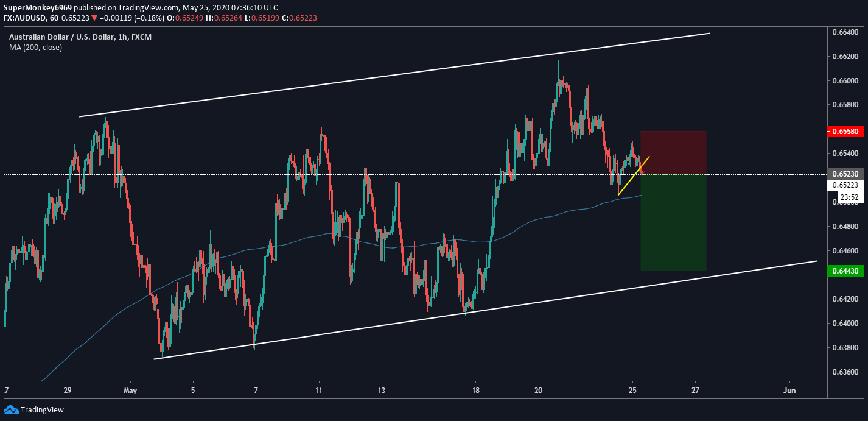868x421 pixels.
Task: Click the 5 date label on time axis
Action: point(193,390)
